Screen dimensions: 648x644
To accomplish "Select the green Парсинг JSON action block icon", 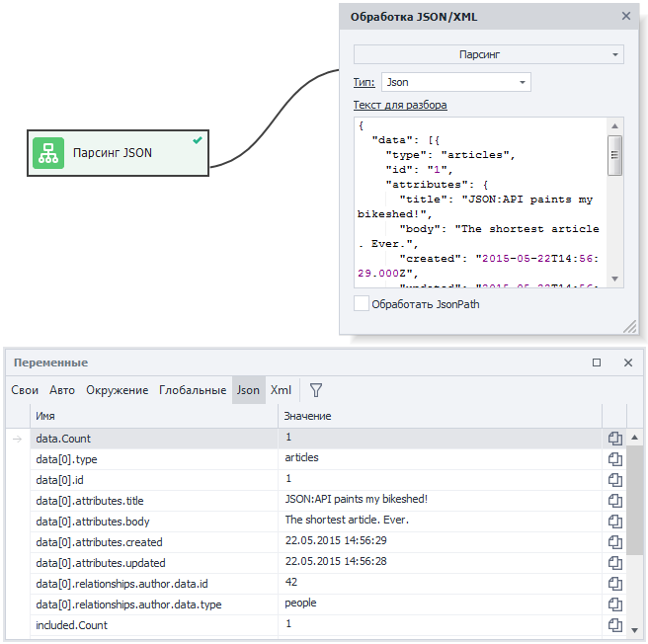I will [x=48, y=153].
